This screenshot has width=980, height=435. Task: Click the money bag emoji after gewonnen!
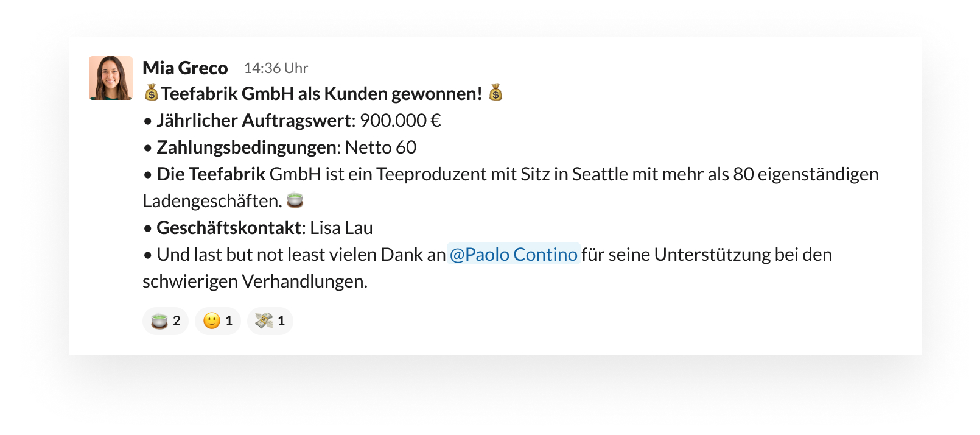[x=495, y=93]
